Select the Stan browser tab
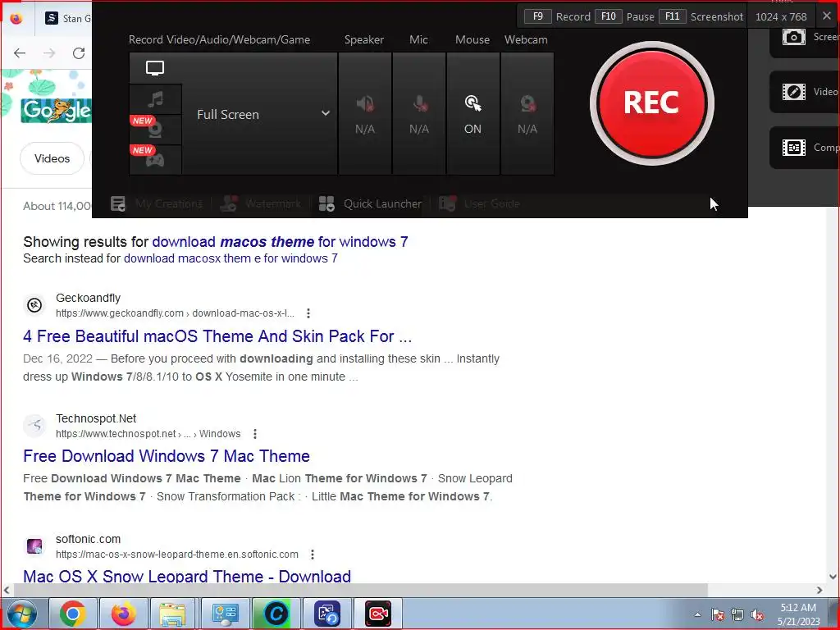Viewport: 840px width, 630px height. (68, 18)
